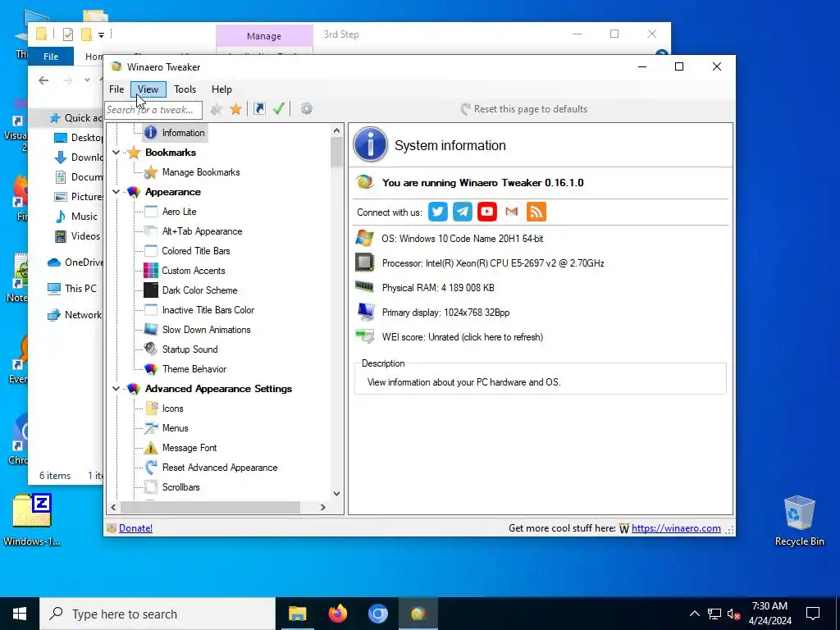Click WEI score to refresh rating
This screenshot has height=630, width=840.
coord(463,337)
